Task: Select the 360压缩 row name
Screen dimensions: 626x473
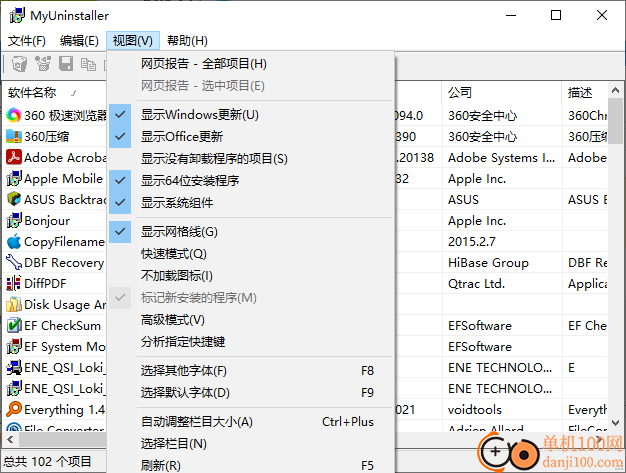Action: tap(47, 137)
